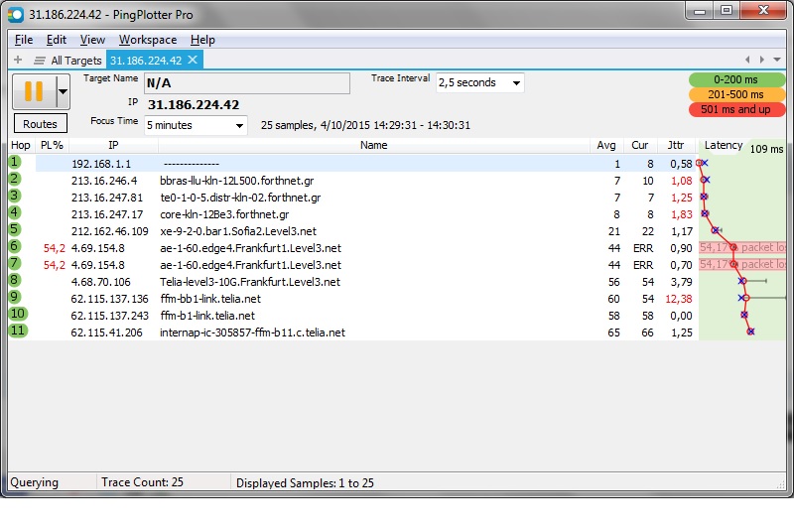Click the 54,2 packet loss value for hop 6
Image resolution: width=794 pixels, height=532 pixels.
pyautogui.click(x=55, y=248)
